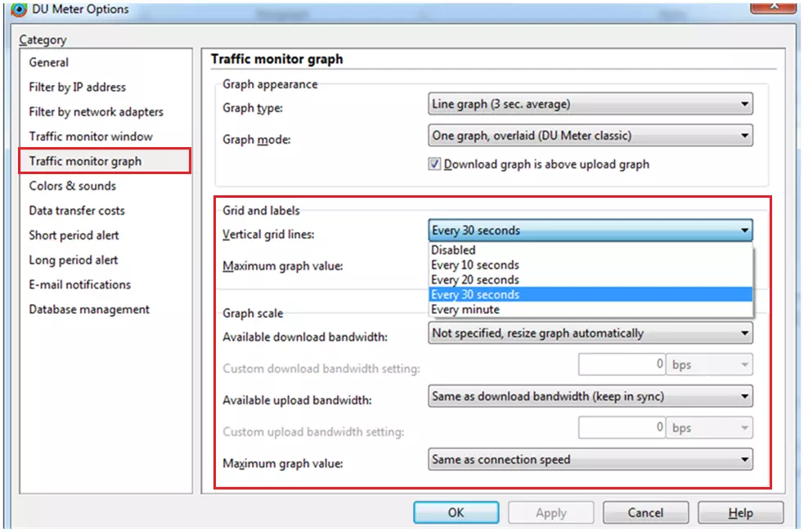This screenshot has height=532, width=804.
Task: Choose Every 30 seconds list option
Action: click(x=591, y=295)
